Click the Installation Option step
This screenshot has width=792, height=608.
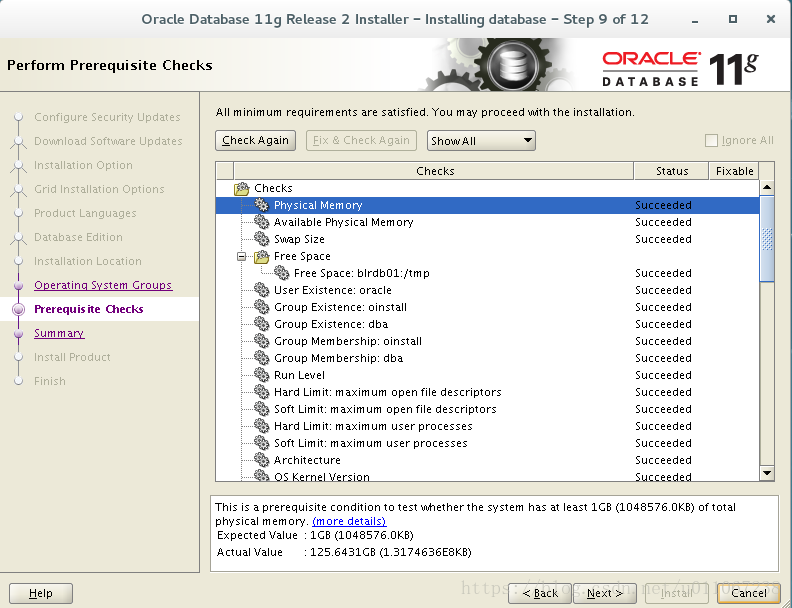(x=83, y=165)
